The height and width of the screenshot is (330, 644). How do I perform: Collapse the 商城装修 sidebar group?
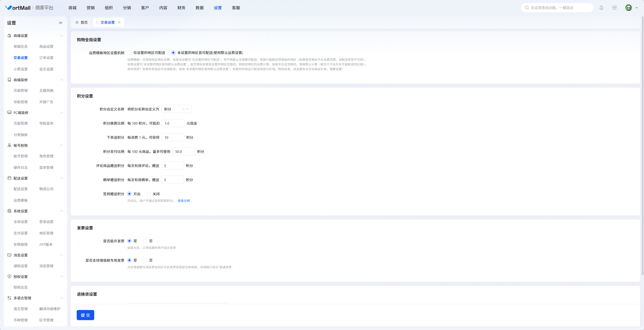click(x=62, y=80)
